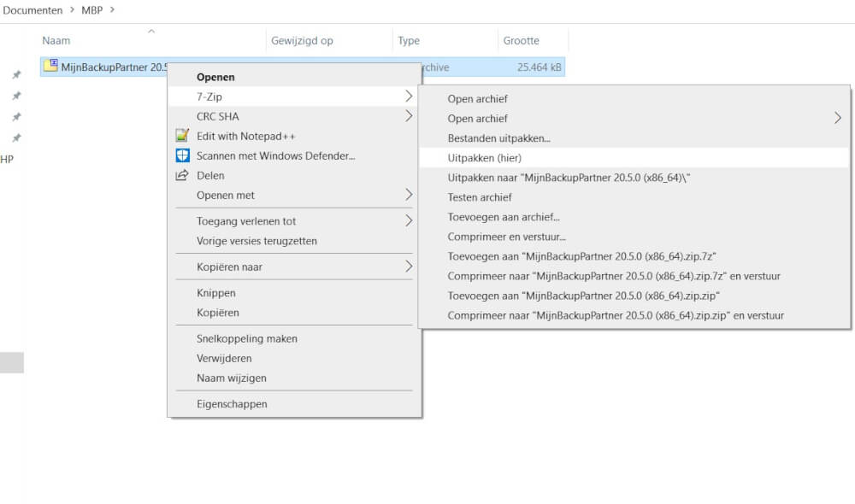Click the MBP breadcrumb folder
Screen dimensions: 855x504
pyautogui.click(x=91, y=9)
